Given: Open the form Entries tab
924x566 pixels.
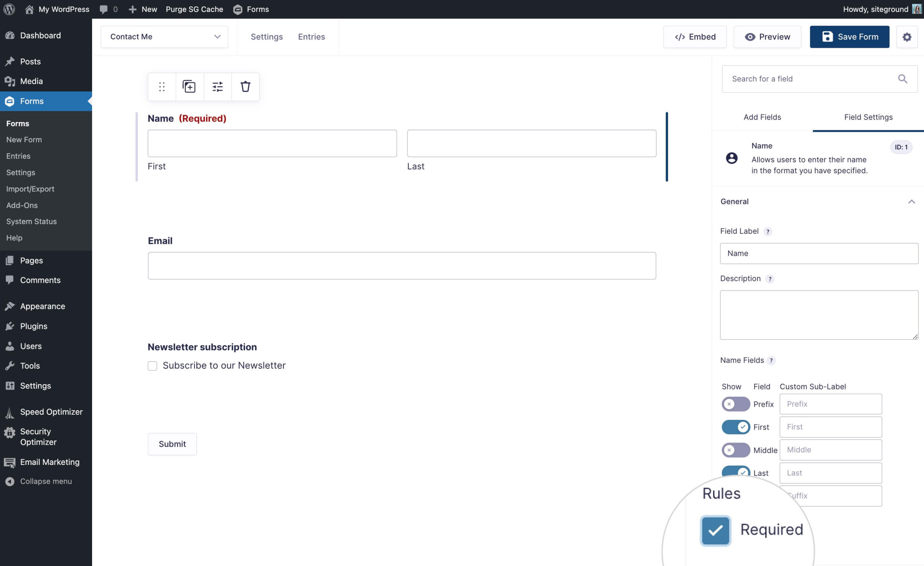Looking at the screenshot, I should pyautogui.click(x=311, y=37).
